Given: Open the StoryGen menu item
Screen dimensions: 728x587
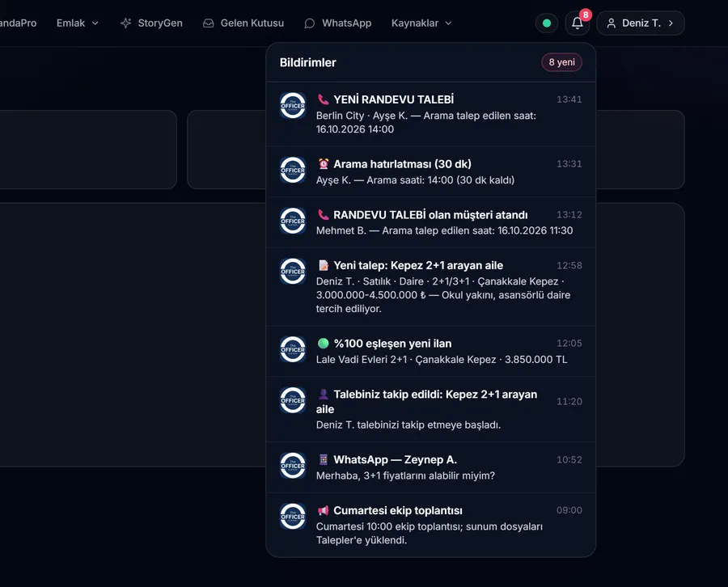Looking at the screenshot, I should [x=151, y=23].
